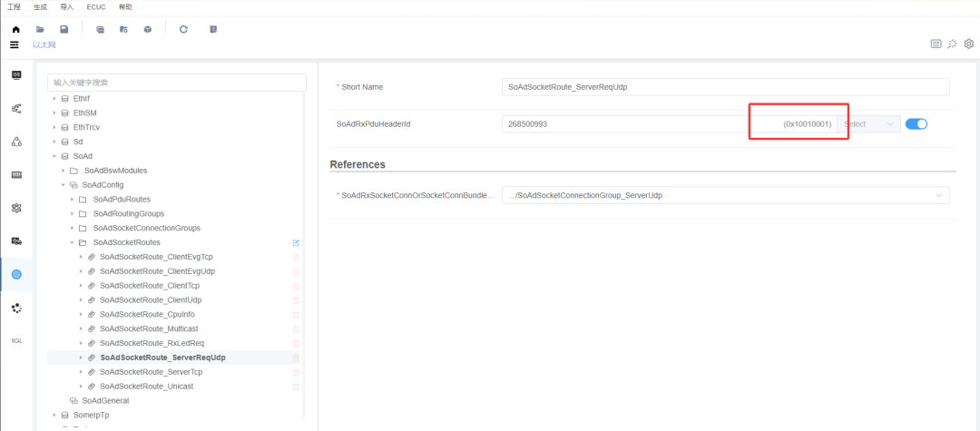Click the help document icon in toolbar
The width and height of the screenshot is (980, 431).
click(213, 29)
